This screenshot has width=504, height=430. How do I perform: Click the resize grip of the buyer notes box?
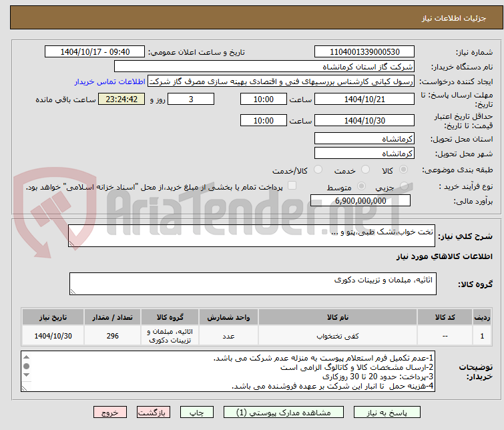[24, 388]
